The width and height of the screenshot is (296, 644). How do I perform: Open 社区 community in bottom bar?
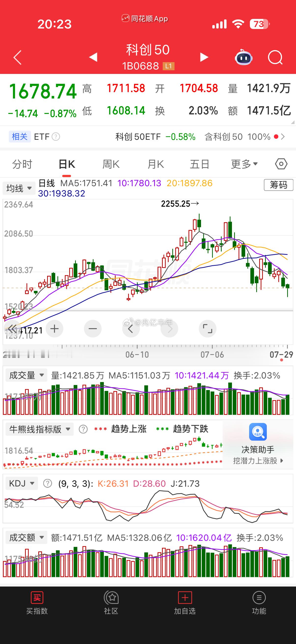[x=111, y=603]
